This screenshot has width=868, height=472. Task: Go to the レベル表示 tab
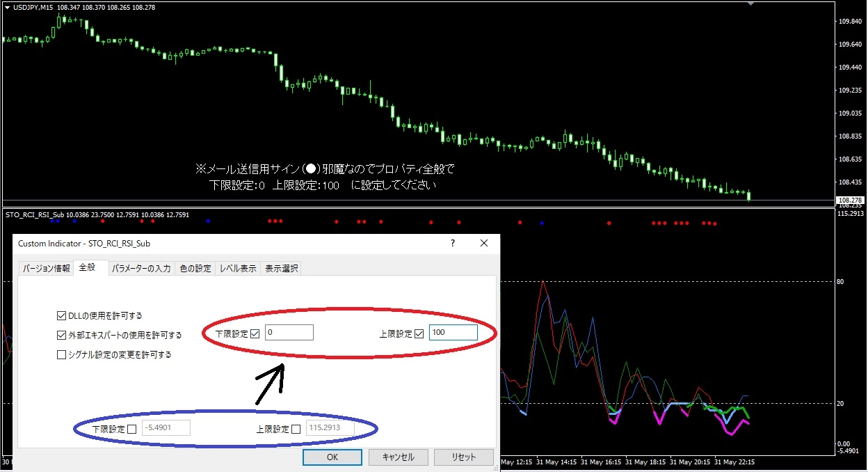238,268
